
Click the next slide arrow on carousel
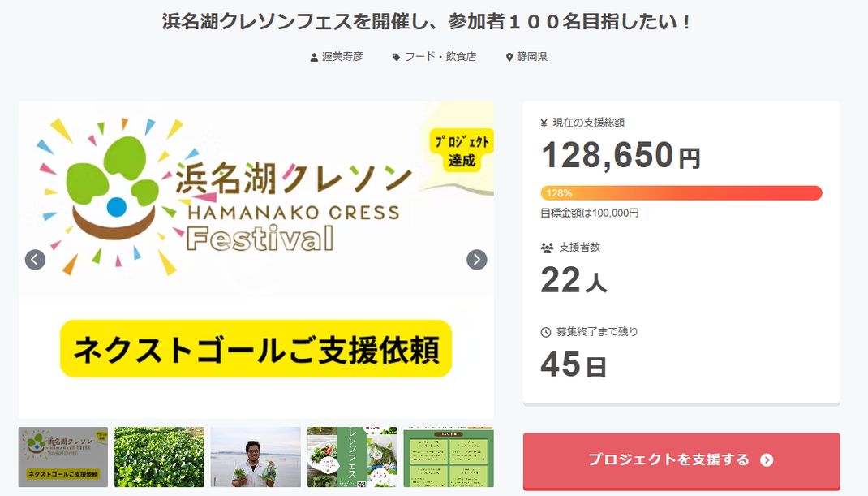tap(477, 260)
